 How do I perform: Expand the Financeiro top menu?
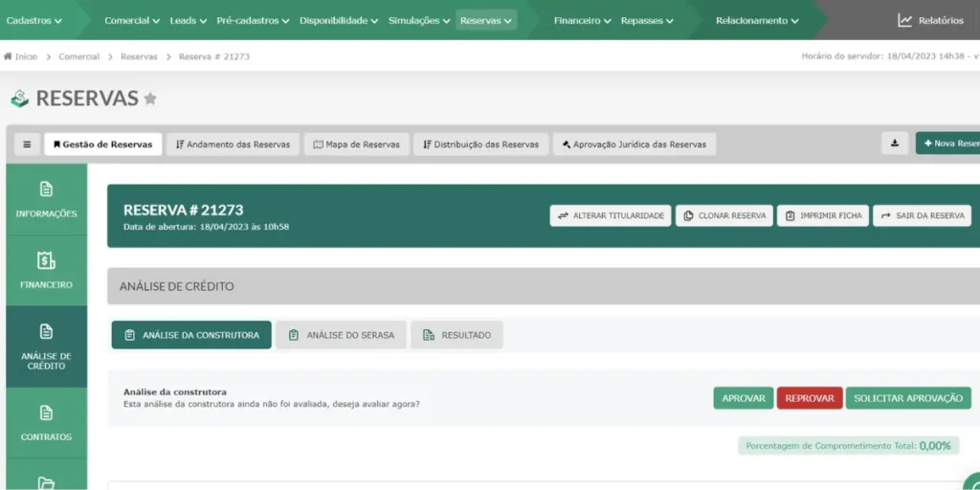tap(582, 21)
